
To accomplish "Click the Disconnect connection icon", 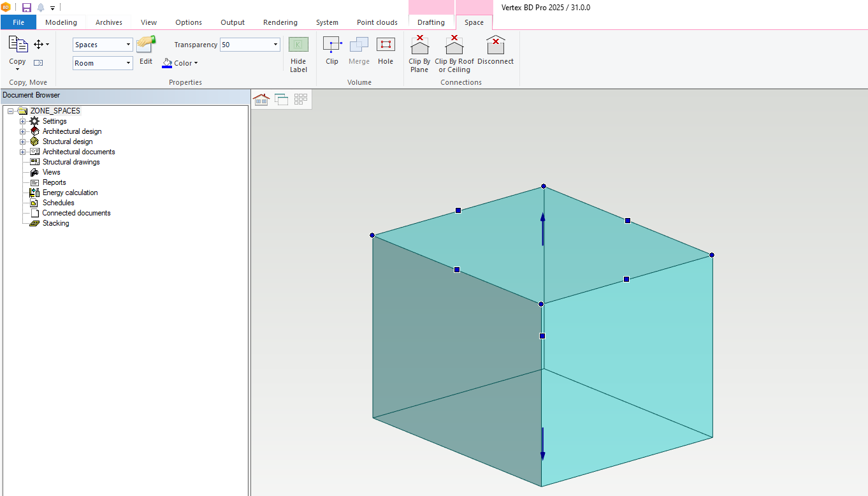I will 495,46.
